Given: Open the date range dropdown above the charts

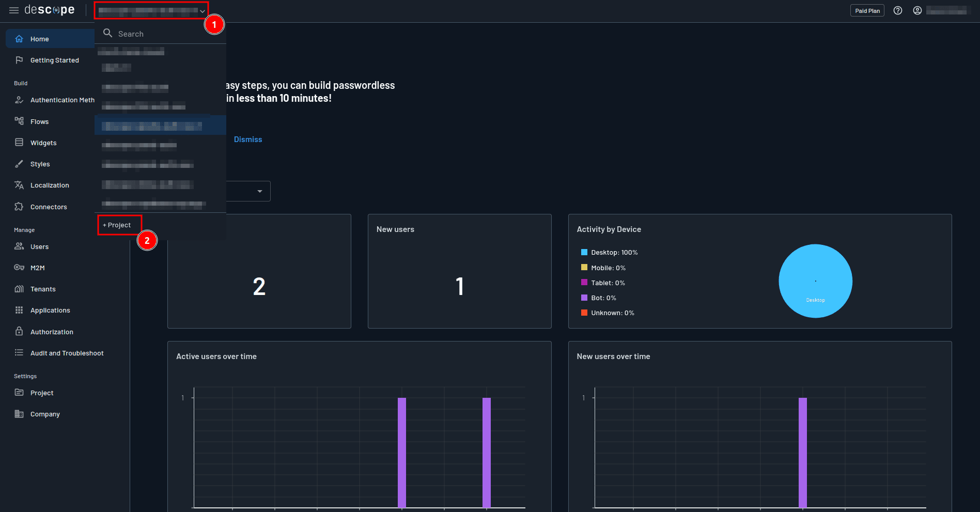Looking at the screenshot, I should [x=259, y=191].
